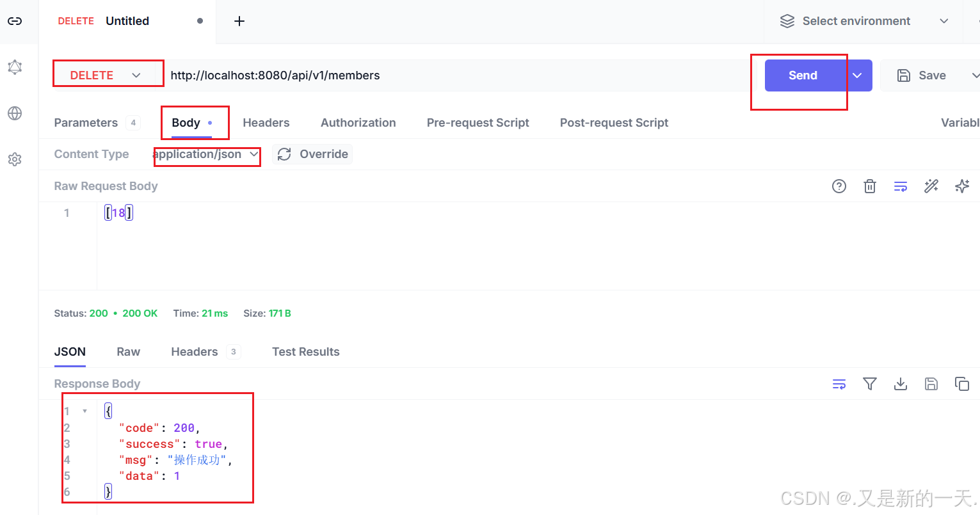The height and width of the screenshot is (515, 980).
Task: Download the response body
Action: click(x=901, y=384)
